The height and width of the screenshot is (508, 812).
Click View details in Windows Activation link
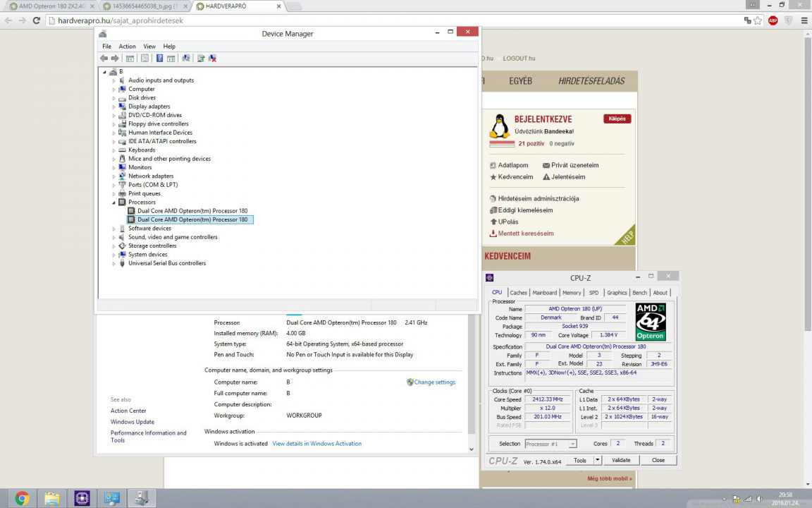tap(317, 444)
